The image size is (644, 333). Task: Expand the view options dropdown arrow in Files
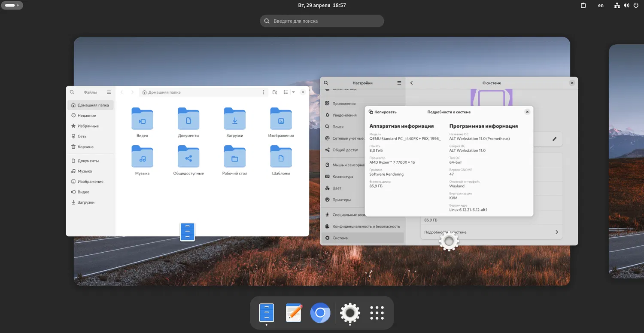293,92
